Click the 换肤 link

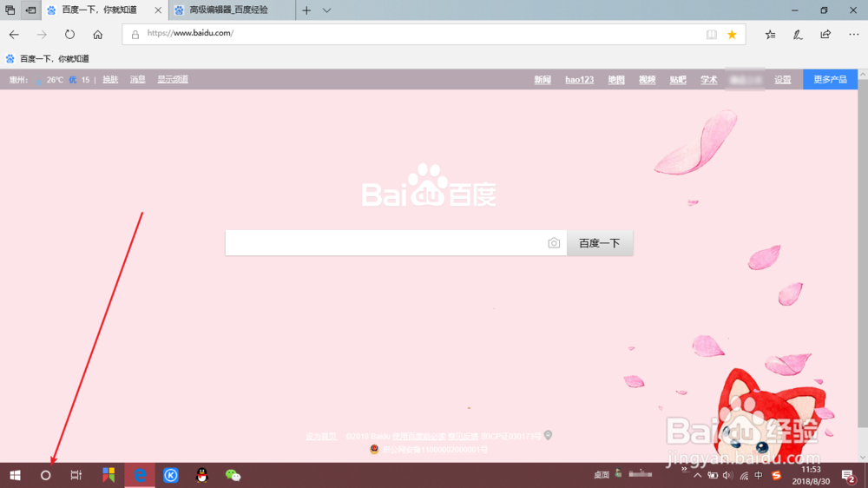click(x=110, y=80)
